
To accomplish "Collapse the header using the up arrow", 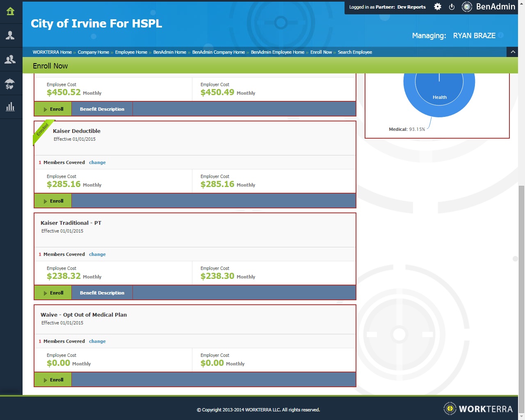I will click(x=513, y=52).
